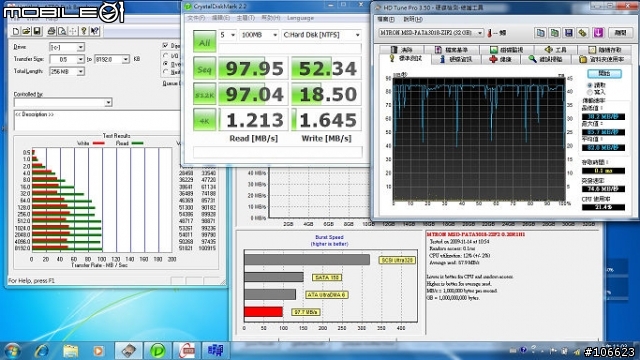The image size is (640, 360).
Task: Click red Write legend swatch in ATTO
Action: tap(99, 143)
